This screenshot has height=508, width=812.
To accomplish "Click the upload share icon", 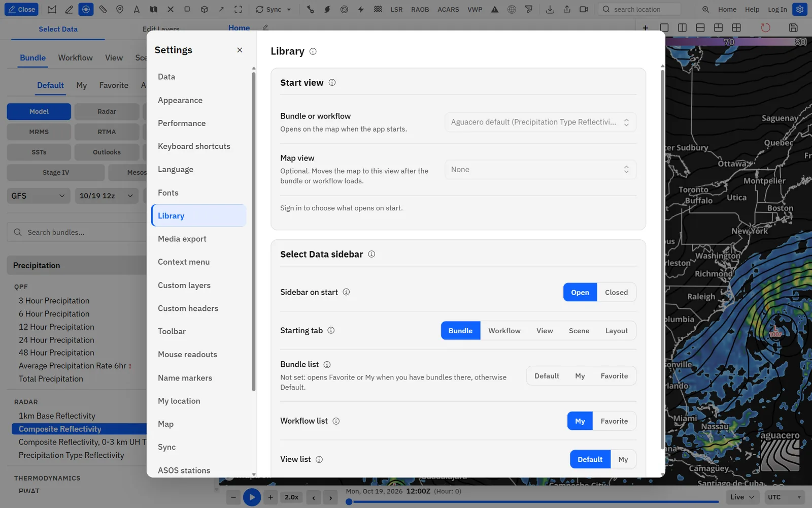I will point(567,9).
